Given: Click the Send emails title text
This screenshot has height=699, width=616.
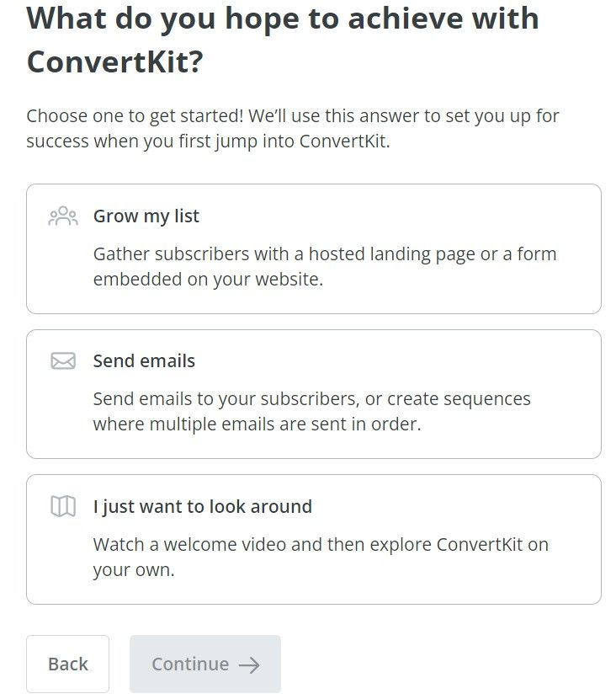Looking at the screenshot, I should coord(144,361).
